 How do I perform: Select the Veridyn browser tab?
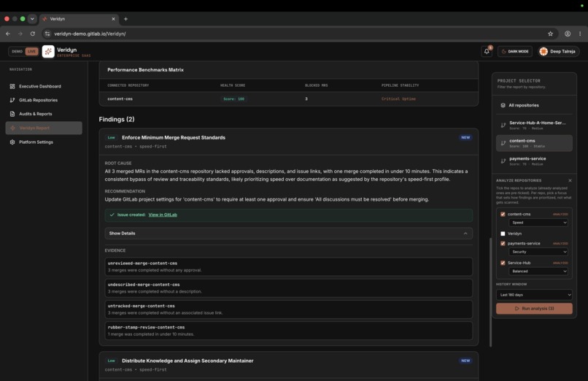(x=79, y=19)
